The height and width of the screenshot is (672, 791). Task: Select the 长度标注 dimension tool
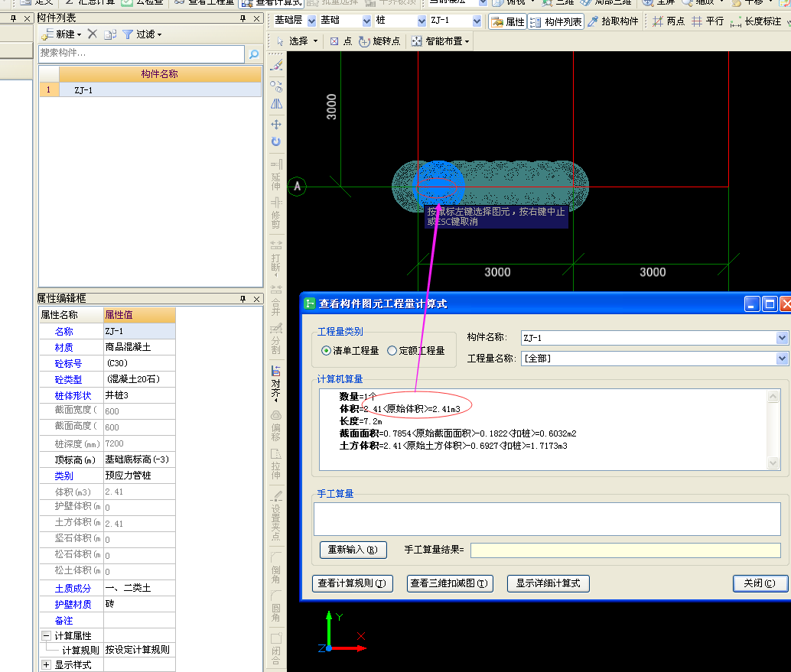[x=756, y=21]
